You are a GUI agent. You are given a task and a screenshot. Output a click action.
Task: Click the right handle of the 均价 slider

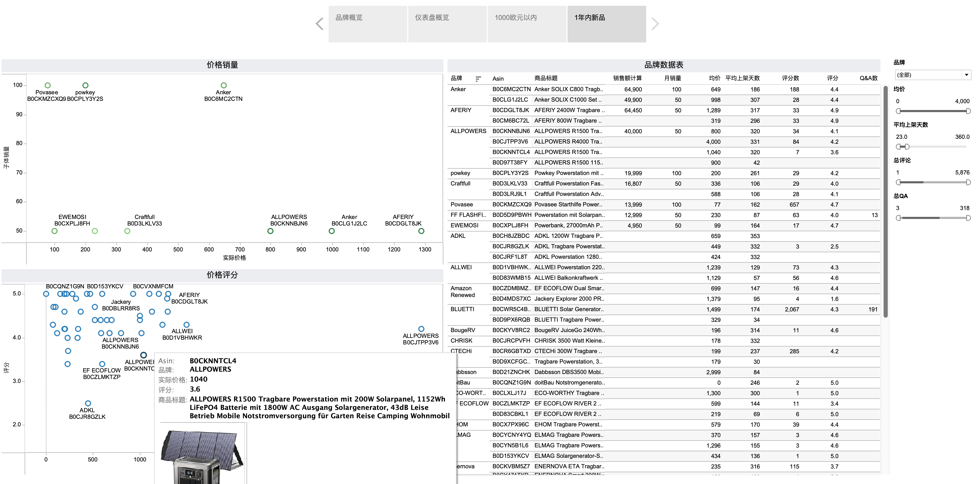click(968, 111)
